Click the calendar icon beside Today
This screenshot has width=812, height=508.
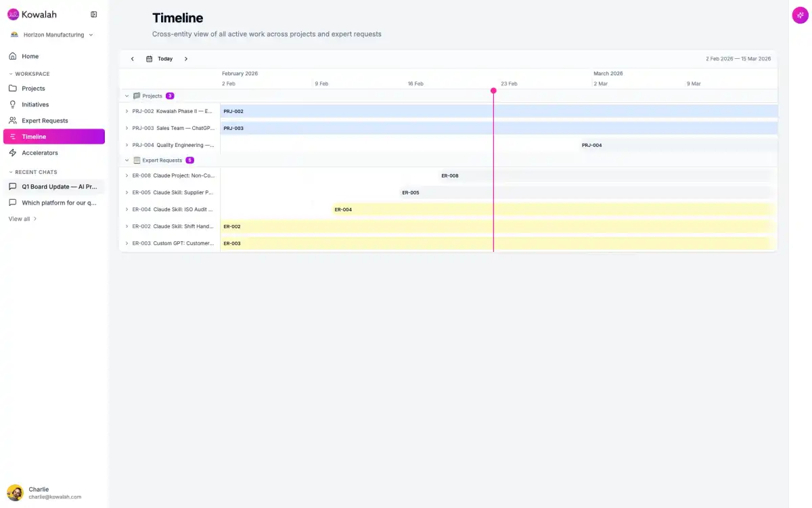click(x=150, y=59)
